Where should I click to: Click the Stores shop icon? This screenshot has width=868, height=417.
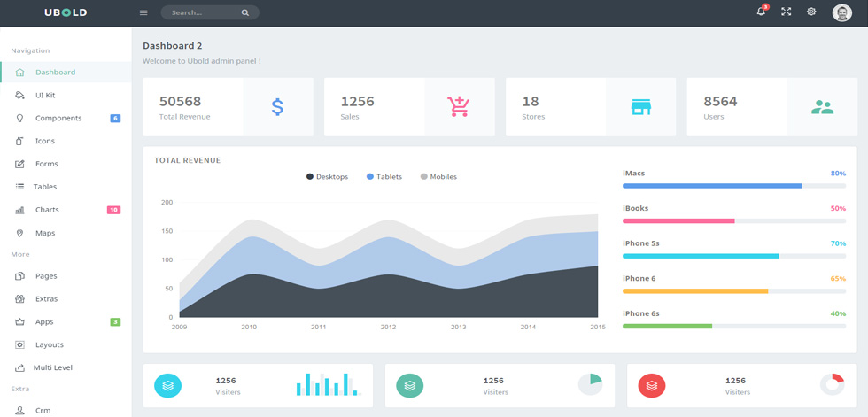pyautogui.click(x=641, y=107)
